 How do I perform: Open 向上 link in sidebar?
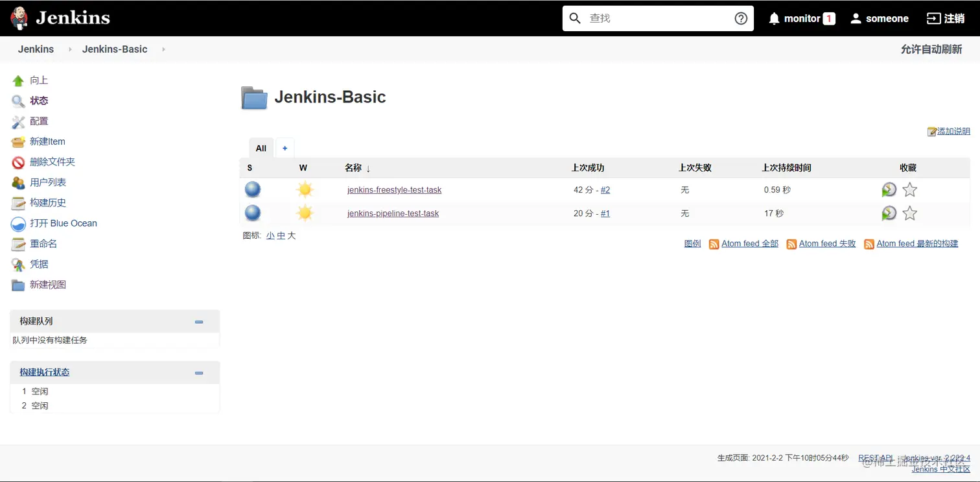click(x=39, y=80)
